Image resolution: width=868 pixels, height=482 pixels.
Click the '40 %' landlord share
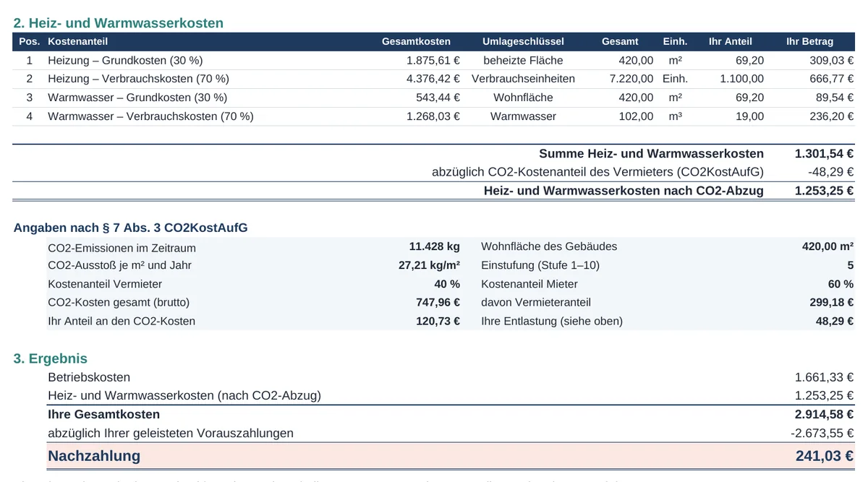(x=447, y=284)
